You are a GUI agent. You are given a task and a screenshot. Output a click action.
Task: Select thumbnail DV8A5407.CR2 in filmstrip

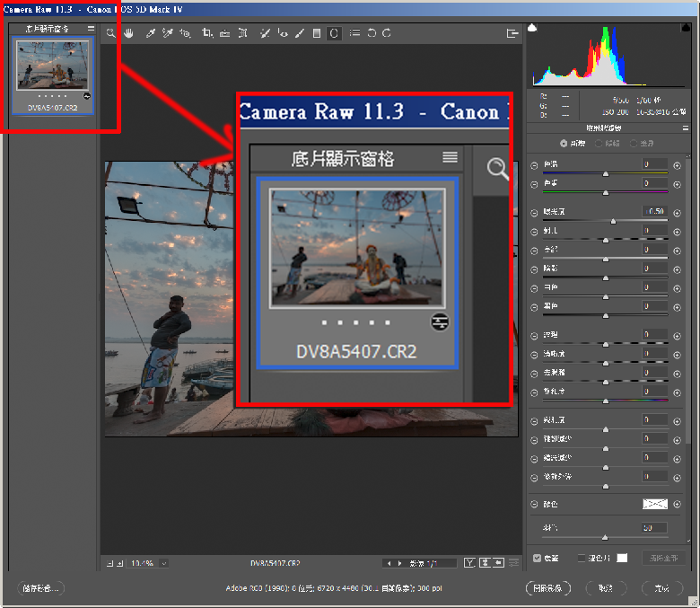(x=53, y=75)
